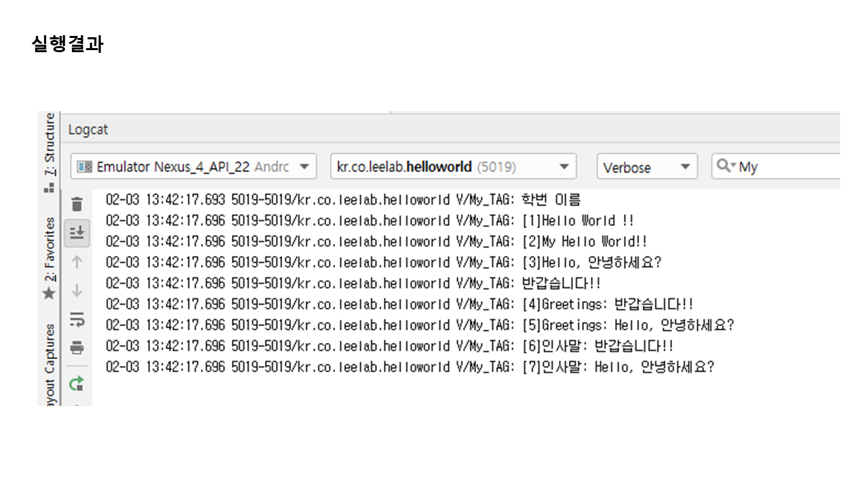Viewport: 868px width, 488px height.
Task: Click the print logcat icon
Action: coord(77,348)
